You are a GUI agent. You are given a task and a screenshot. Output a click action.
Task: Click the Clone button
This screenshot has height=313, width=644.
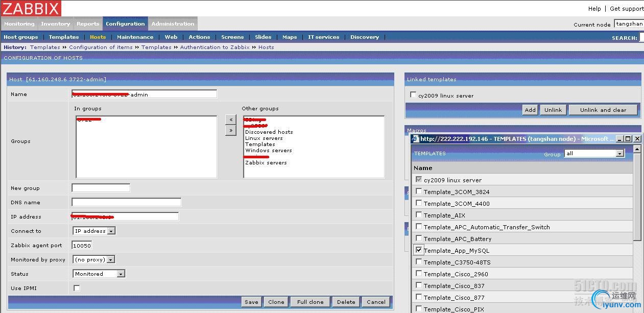(276, 302)
